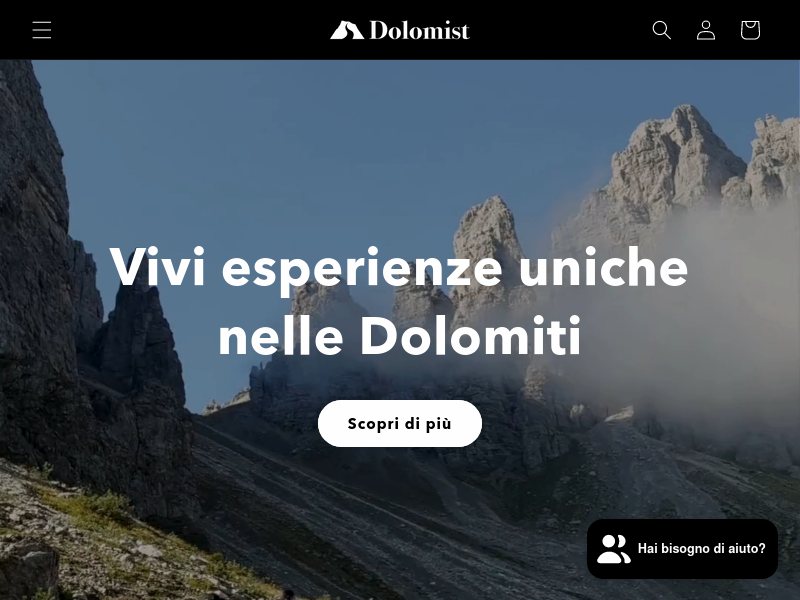Open the "Hai bisogno di aiuto?" chat

click(682, 549)
